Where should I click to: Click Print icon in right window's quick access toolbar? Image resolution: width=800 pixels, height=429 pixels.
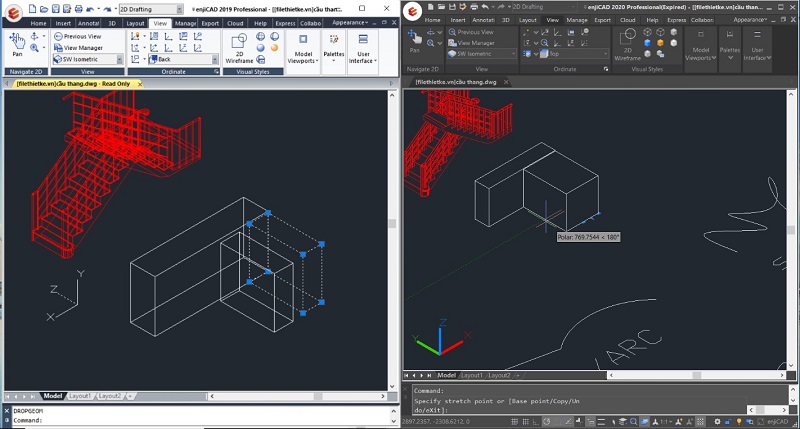474,7
